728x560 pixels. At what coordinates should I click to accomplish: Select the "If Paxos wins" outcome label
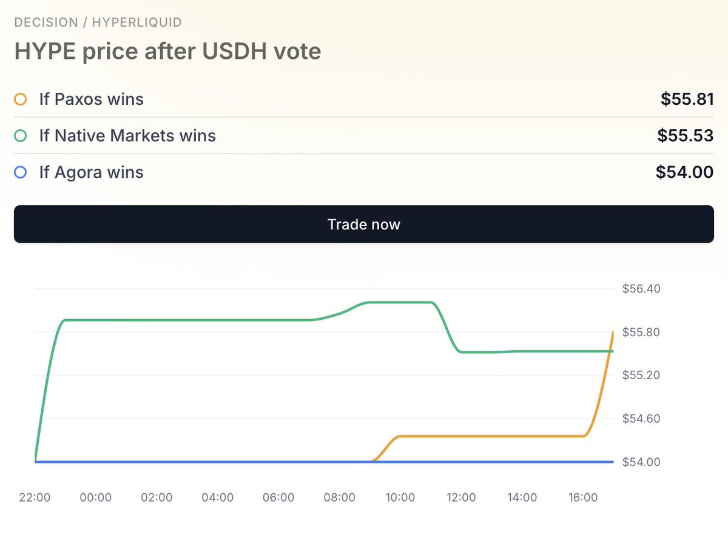click(x=92, y=99)
